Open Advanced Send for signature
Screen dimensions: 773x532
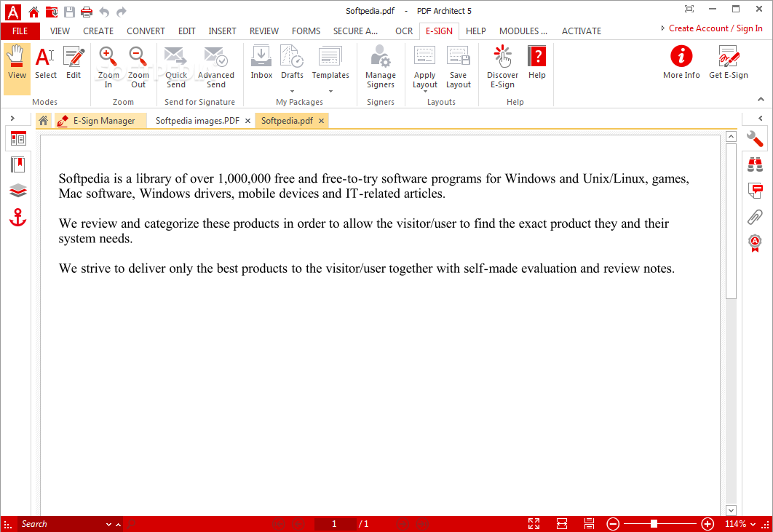[216, 67]
